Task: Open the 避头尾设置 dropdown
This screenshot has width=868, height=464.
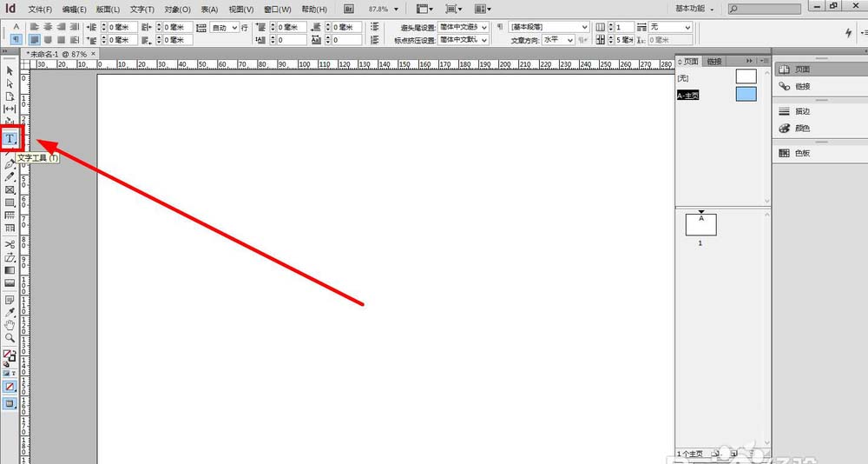Action: (464, 27)
